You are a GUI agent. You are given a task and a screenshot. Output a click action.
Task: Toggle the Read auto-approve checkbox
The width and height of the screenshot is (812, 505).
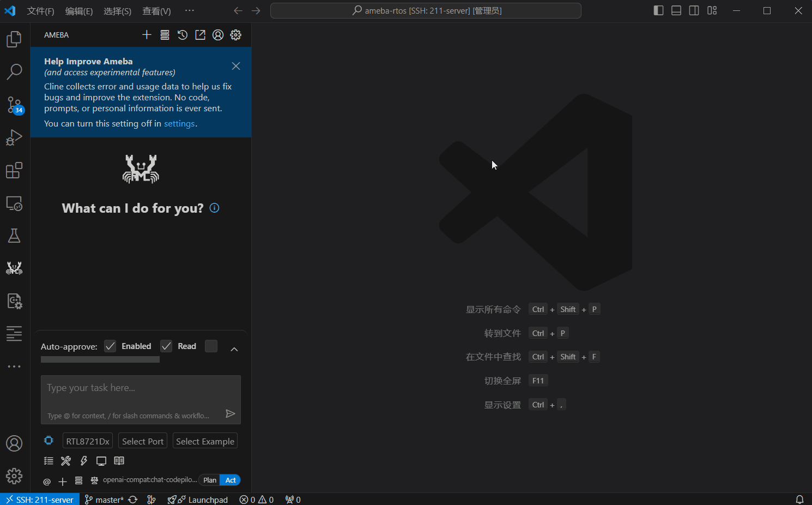point(166,346)
